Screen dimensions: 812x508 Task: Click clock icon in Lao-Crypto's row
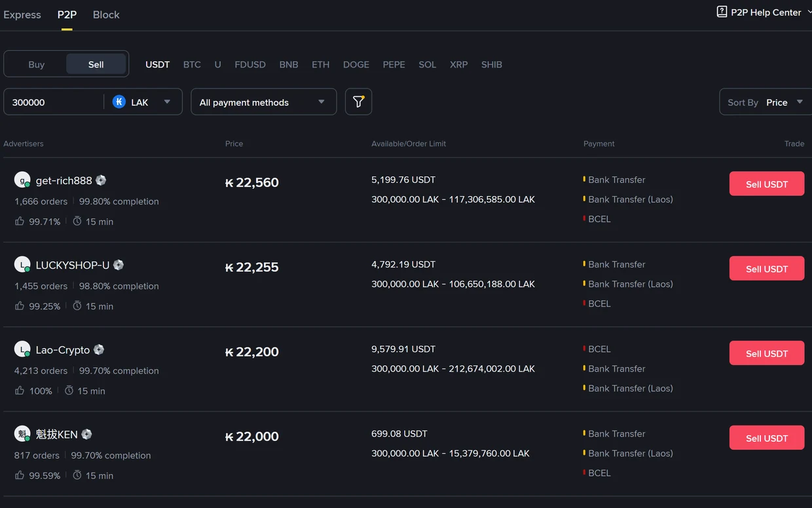tap(69, 391)
